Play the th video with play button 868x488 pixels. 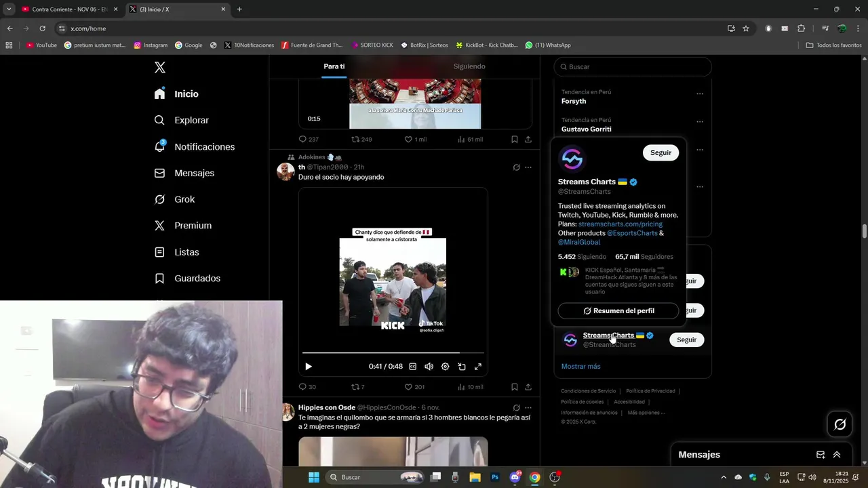tap(308, 367)
